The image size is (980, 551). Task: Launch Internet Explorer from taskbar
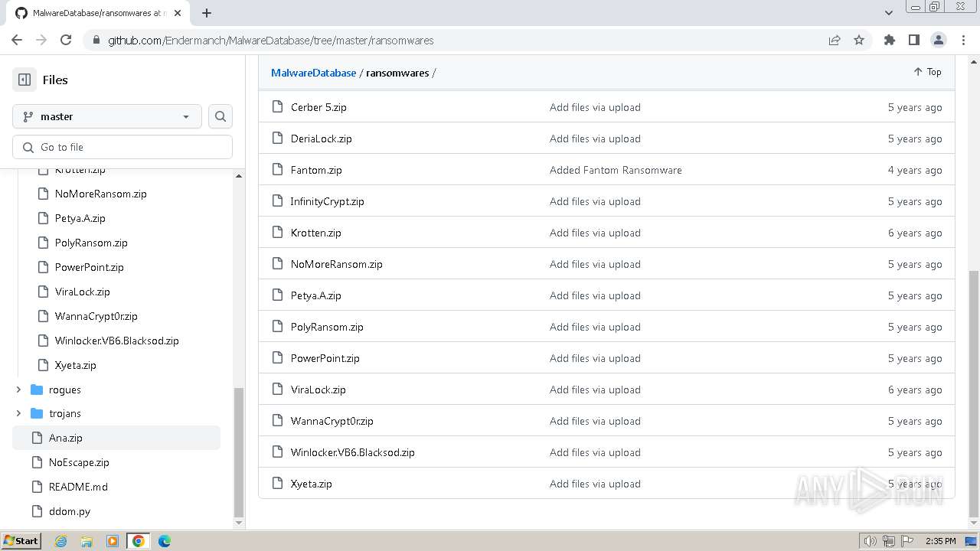point(60,541)
